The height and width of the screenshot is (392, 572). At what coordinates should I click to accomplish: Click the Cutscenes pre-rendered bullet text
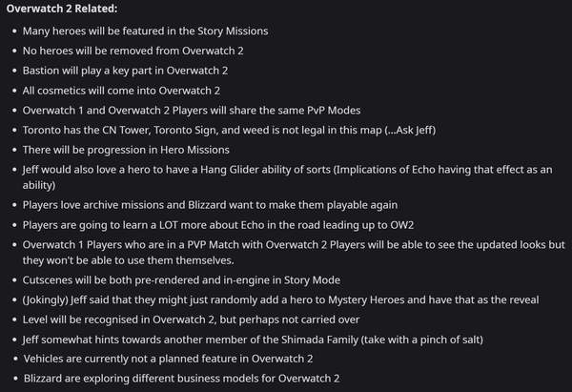[181, 280]
